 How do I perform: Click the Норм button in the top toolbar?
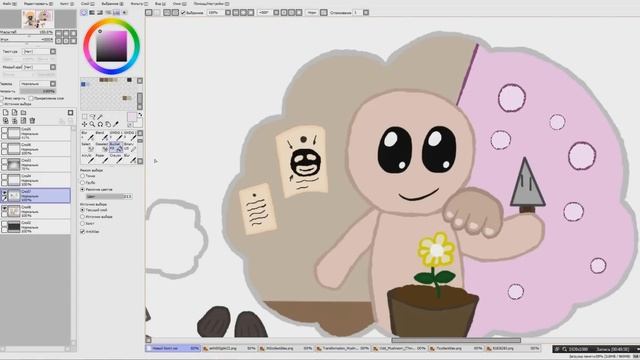pos(312,13)
